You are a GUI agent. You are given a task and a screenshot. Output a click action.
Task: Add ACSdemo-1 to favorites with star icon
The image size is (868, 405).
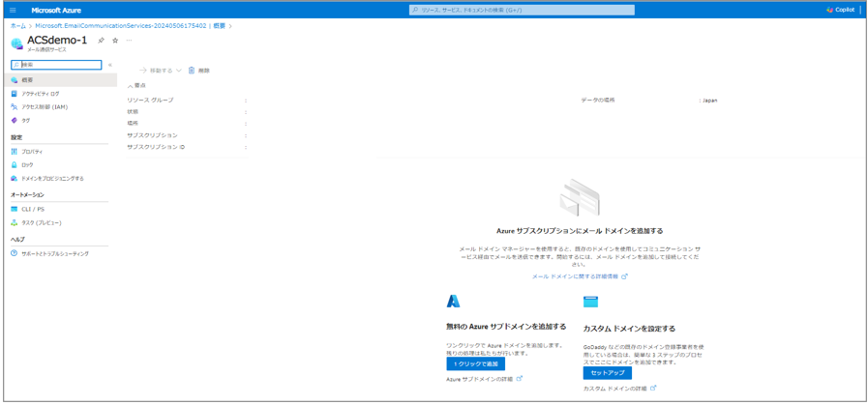[115, 41]
